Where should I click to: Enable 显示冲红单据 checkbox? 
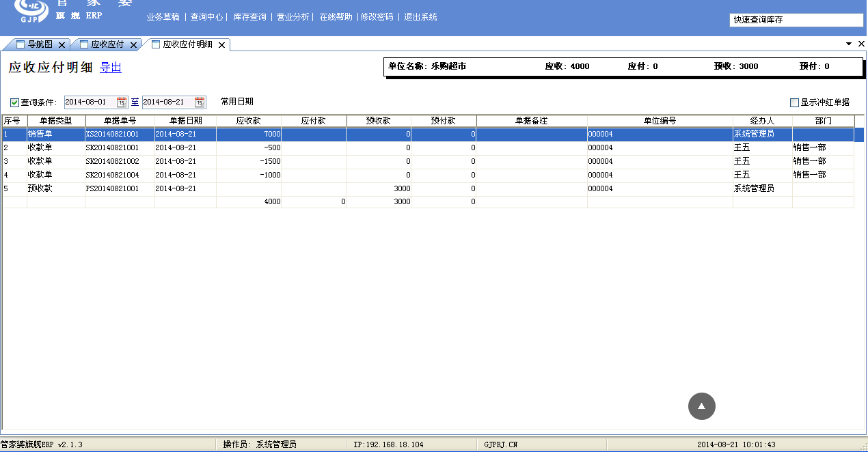(x=794, y=102)
